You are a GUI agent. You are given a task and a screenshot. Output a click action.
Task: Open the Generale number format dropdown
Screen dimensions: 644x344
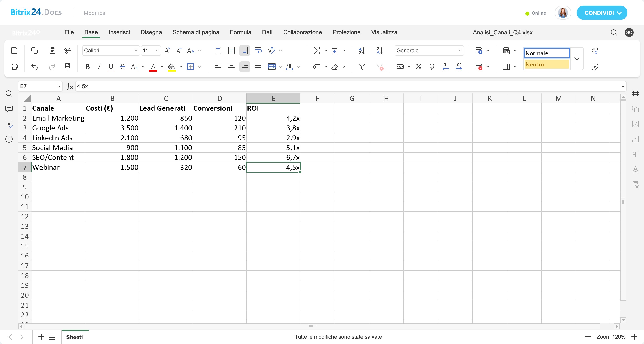coord(459,51)
